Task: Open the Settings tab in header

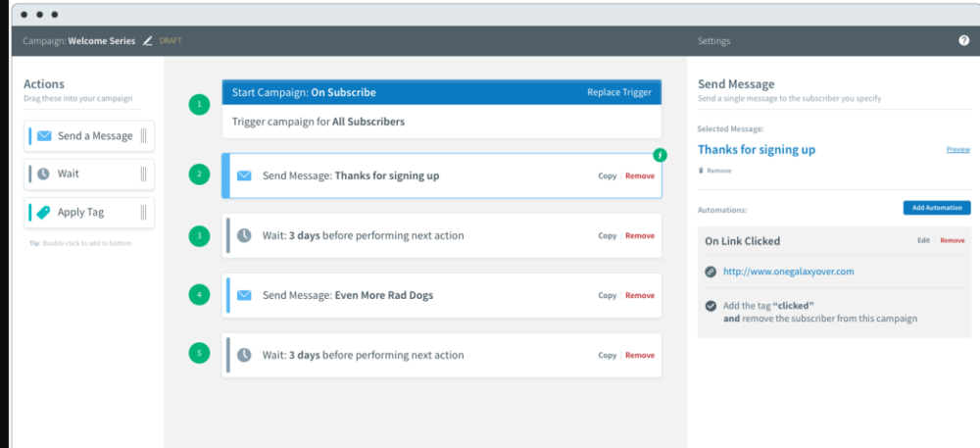Action: point(713,41)
